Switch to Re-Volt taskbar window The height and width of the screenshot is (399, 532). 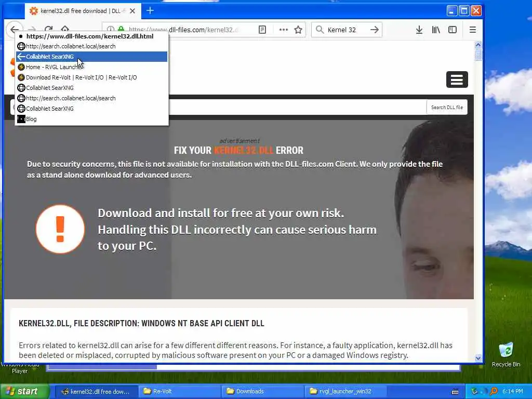click(x=179, y=391)
